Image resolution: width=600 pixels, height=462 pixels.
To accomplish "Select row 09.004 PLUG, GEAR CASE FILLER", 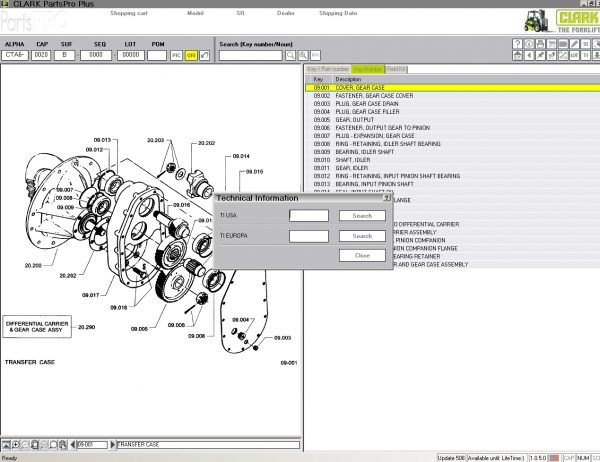I will 453,112.
